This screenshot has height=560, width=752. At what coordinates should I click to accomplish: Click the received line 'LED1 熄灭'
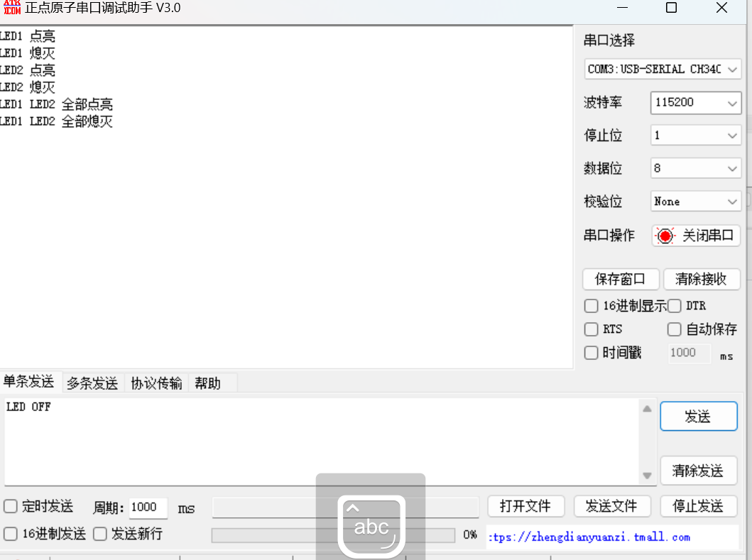[x=27, y=53]
